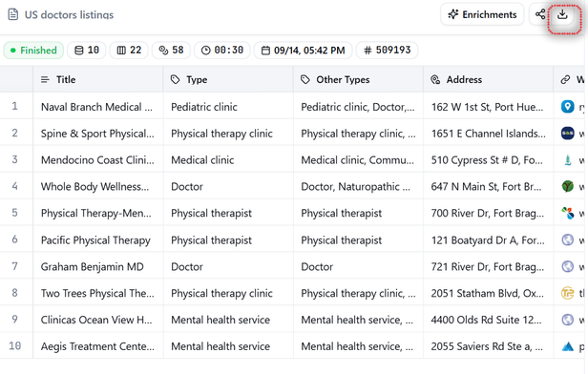This screenshot has height=374, width=588.
Task: Click the Other Types column header
Action: point(359,79)
